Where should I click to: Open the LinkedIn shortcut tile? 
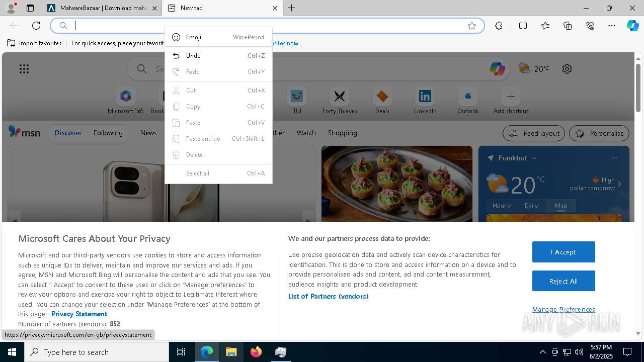[425, 101]
